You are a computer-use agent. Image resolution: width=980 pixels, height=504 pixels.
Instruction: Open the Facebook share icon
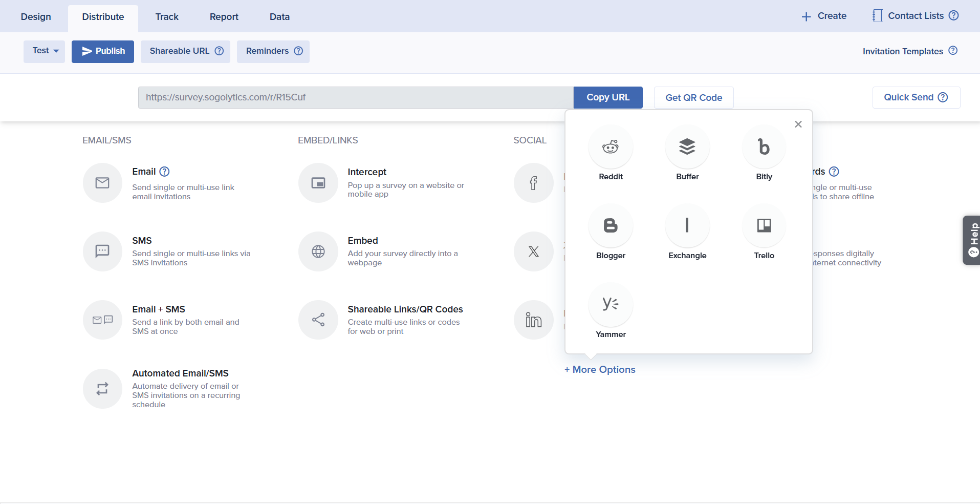533,183
